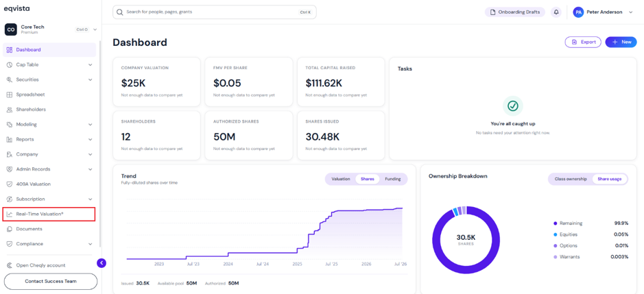The image size is (644, 294).
Task: Switch trend chart to Funding
Action: click(x=393, y=179)
